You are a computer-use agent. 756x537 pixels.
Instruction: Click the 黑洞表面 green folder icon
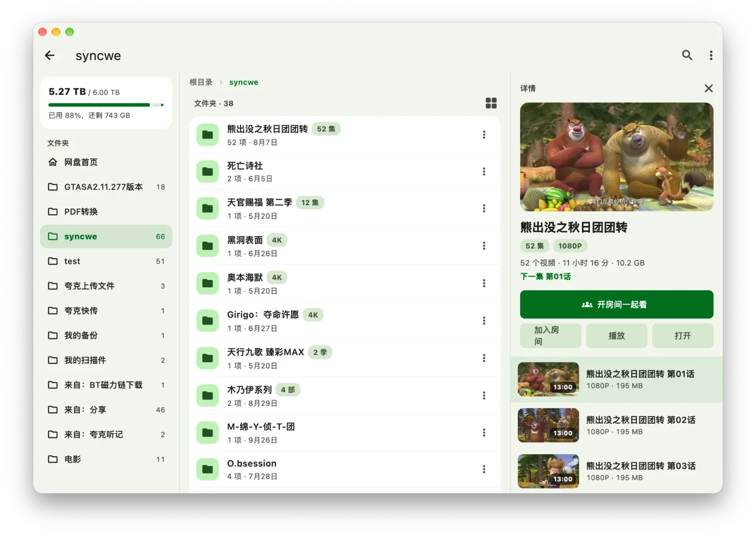point(207,246)
